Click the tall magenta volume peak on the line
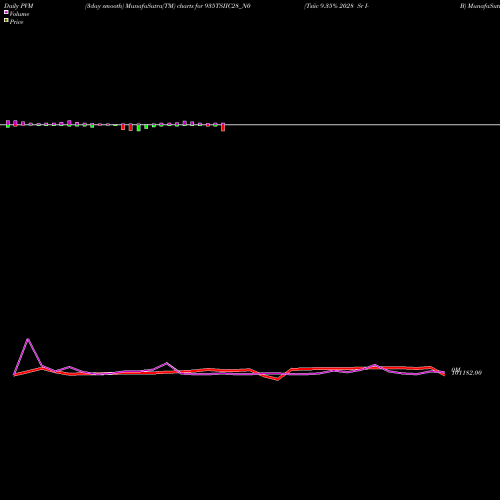The image size is (500, 500). coord(28,340)
